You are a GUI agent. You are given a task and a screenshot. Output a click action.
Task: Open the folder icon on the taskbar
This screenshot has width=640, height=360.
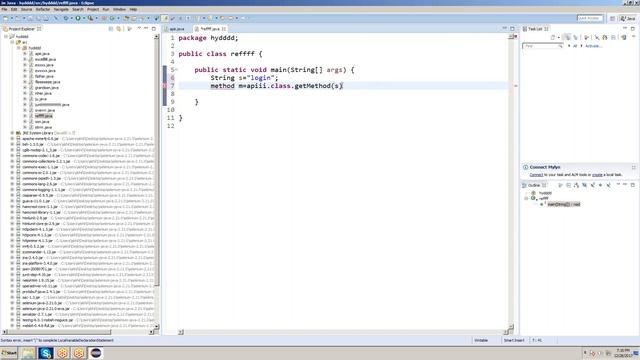pos(28,353)
